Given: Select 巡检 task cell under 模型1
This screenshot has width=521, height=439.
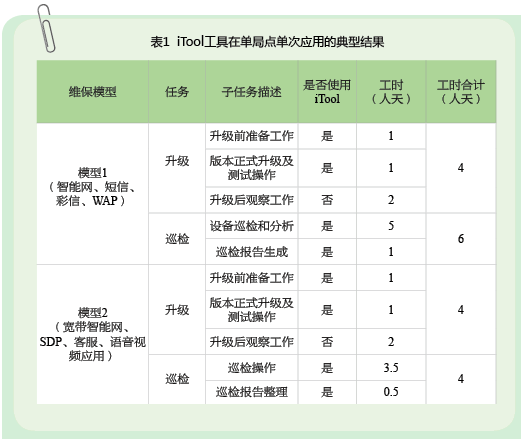Looking at the screenshot, I should click(177, 239).
